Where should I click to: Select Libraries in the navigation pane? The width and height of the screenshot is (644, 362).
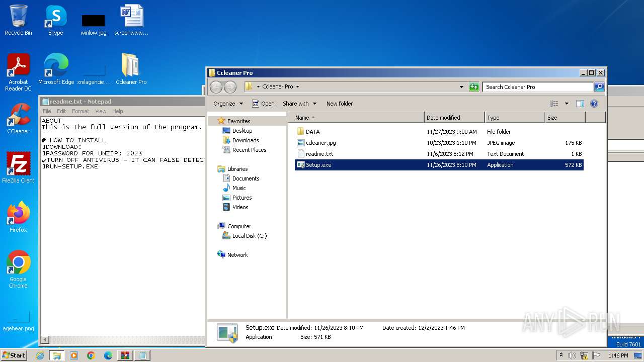pos(237,169)
